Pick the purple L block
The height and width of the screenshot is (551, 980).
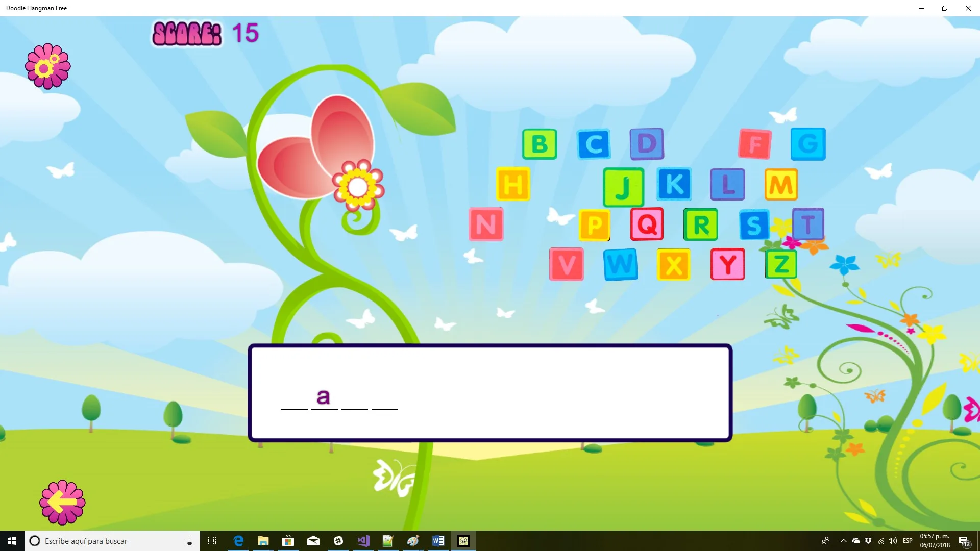[728, 184]
